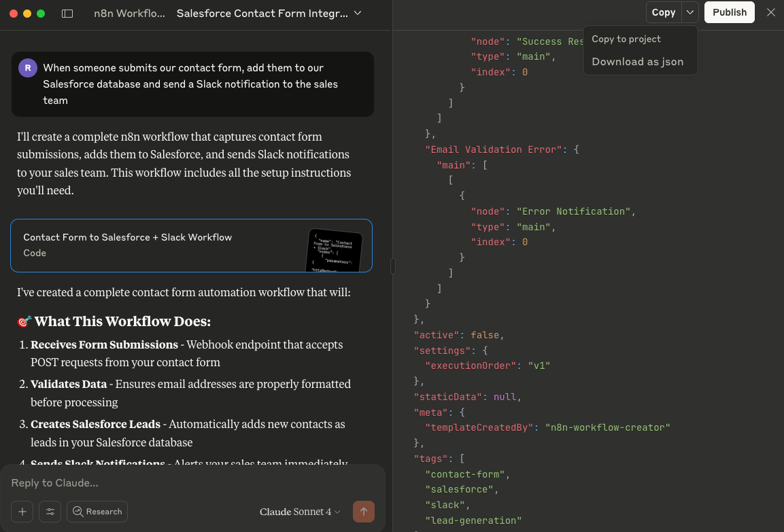This screenshot has height=532, width=784.
Task: Click the "meta" key in code
Action: pyautogui.click(x=430, y=412)
